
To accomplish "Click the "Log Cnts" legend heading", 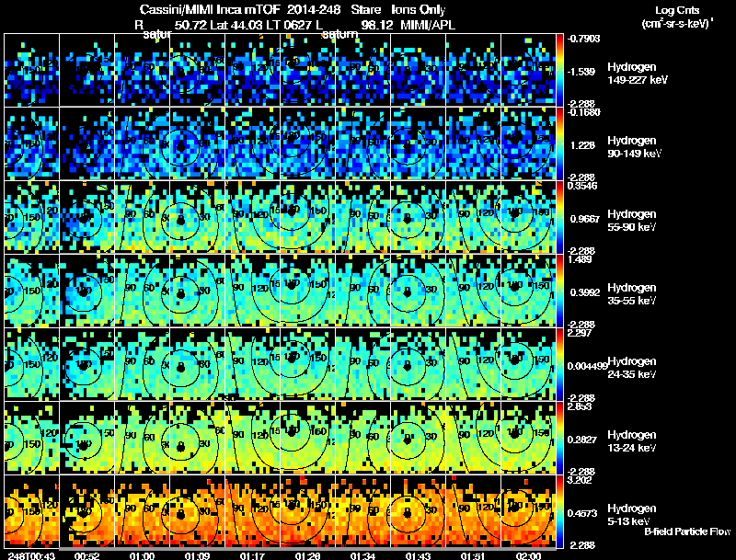I will [x=677, y=10].
